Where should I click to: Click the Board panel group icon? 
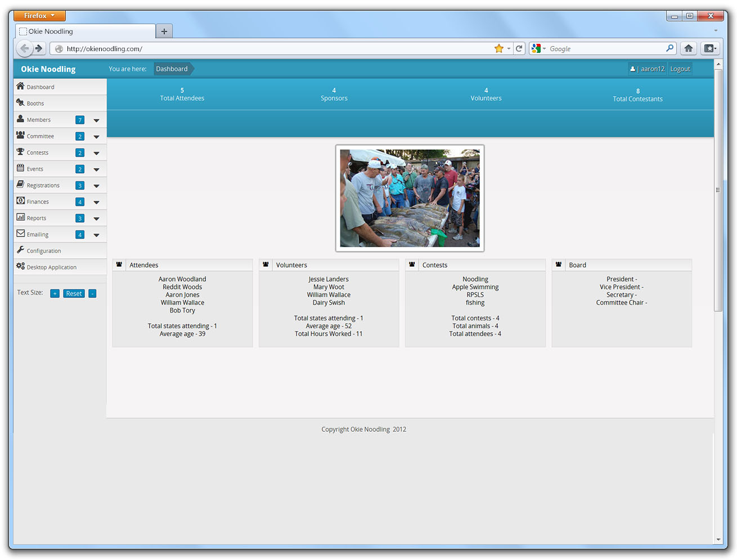[x=558, y=264]
